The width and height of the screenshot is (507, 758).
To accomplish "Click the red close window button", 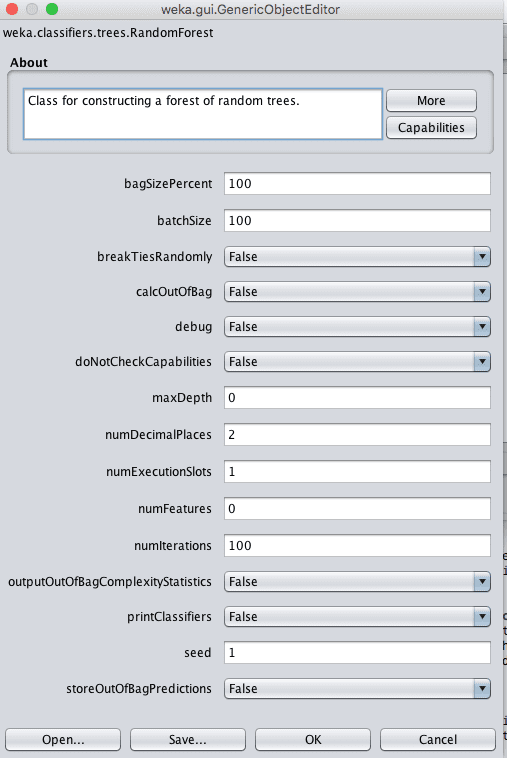I will pyautogui.click(x=12, y=9).
